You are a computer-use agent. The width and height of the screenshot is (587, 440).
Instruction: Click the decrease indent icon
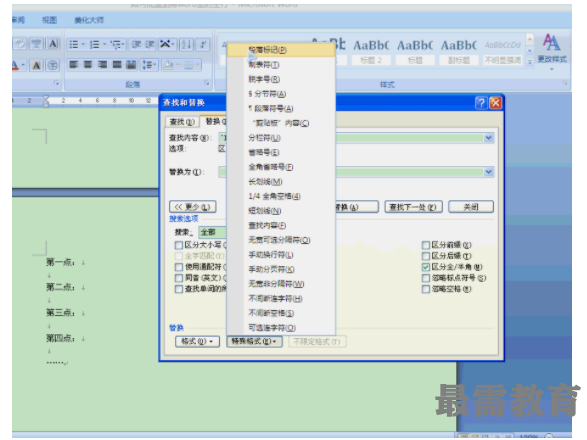tap(136, 45)
